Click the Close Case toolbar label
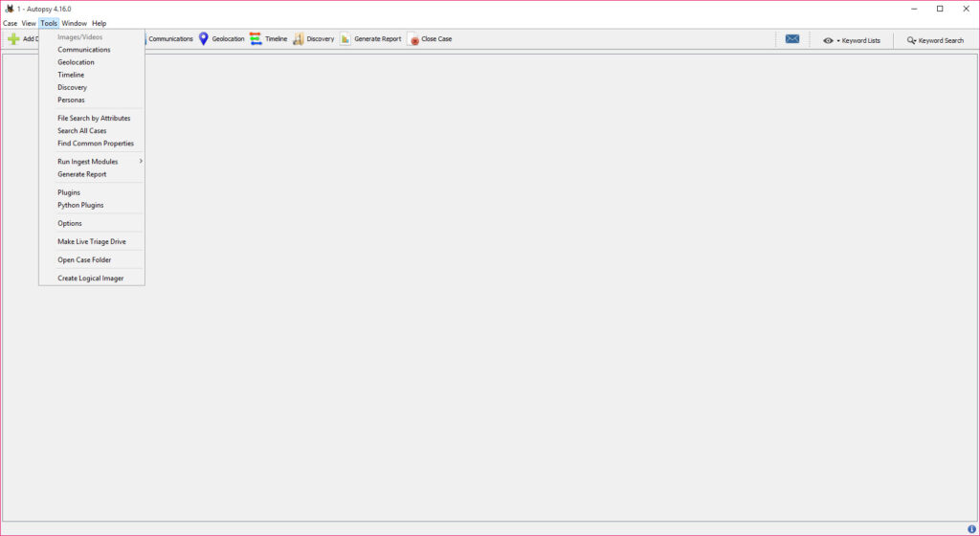Viewport: 980px width, 536px height. (436, 38)
